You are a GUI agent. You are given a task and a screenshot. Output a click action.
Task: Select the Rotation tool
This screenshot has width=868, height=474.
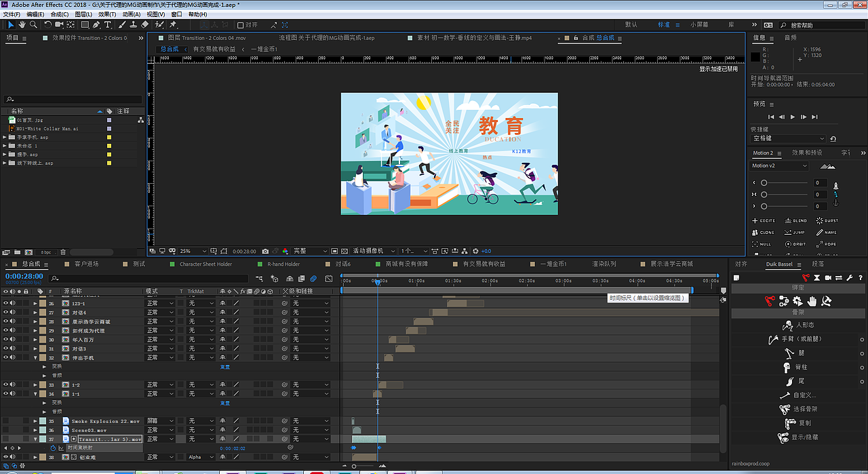pyautogui.click(x=47, y=24)
